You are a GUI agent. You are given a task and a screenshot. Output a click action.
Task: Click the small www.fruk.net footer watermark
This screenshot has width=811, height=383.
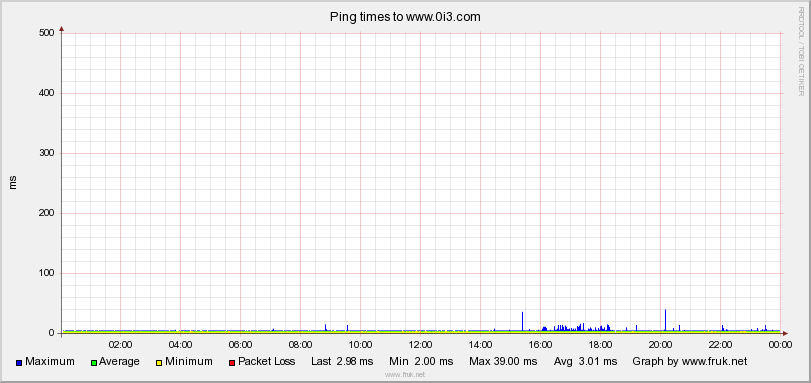click(x=405, y=375)
